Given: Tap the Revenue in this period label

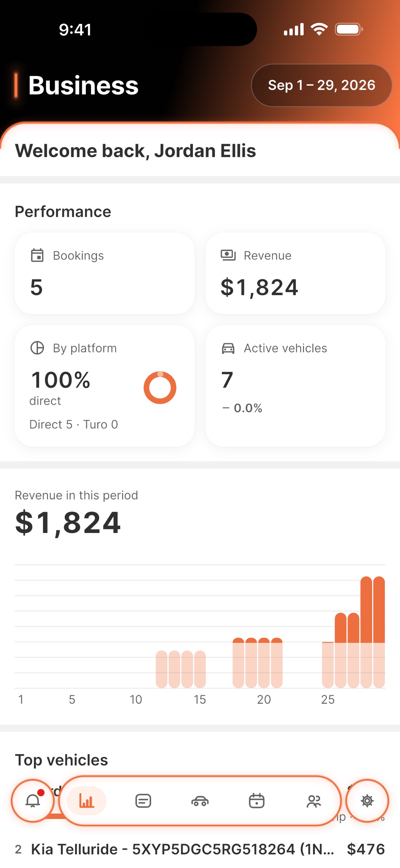Looking at the screenshot, I should (x=76, y=495).
